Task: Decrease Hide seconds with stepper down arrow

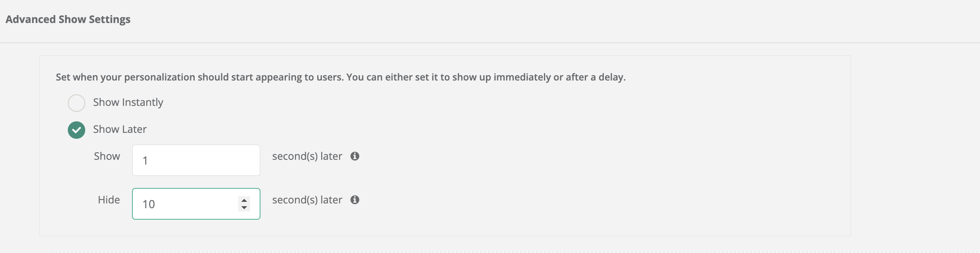Action: pyautogui.click(x=244, y=207)
